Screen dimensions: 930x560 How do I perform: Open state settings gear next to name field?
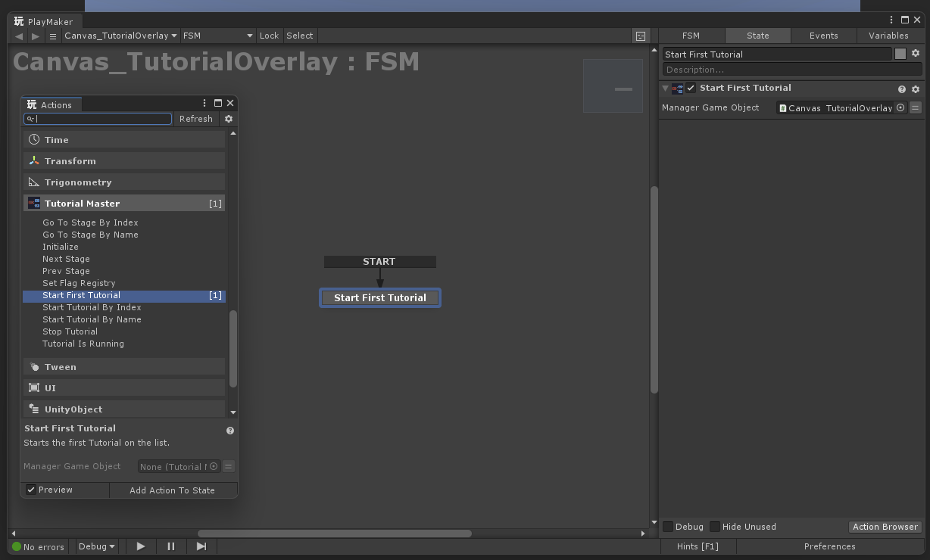[916, 54]
